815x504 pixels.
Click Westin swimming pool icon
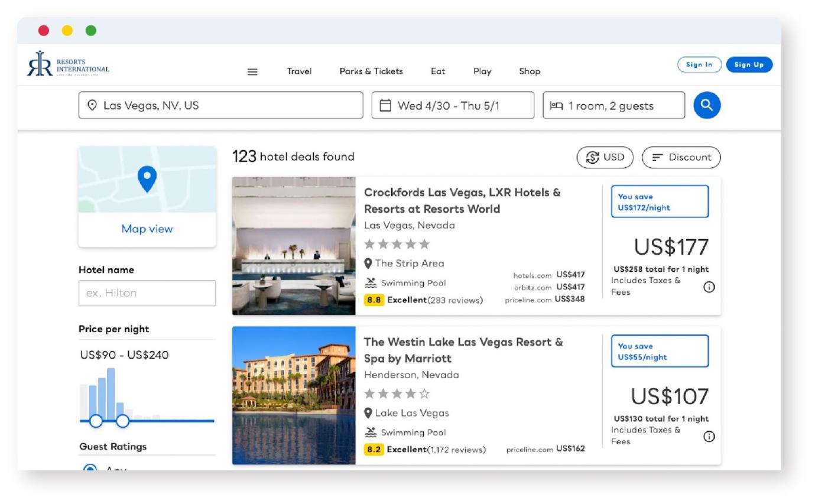[x=371, y=433]
